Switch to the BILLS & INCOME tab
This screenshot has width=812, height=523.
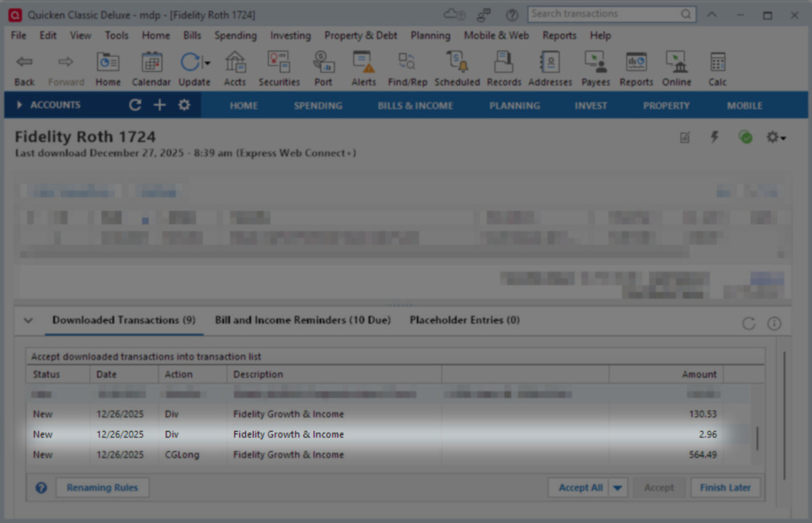(415, 105)
